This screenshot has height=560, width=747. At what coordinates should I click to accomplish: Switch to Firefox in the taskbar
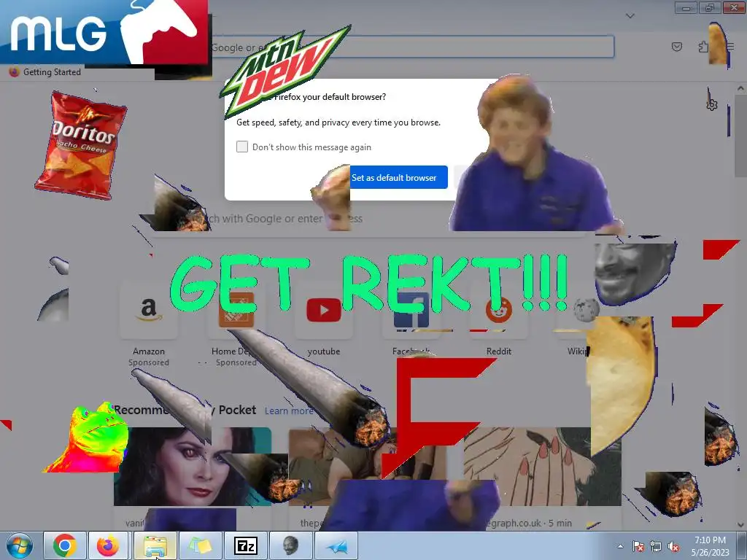click(x=108, y=545)
